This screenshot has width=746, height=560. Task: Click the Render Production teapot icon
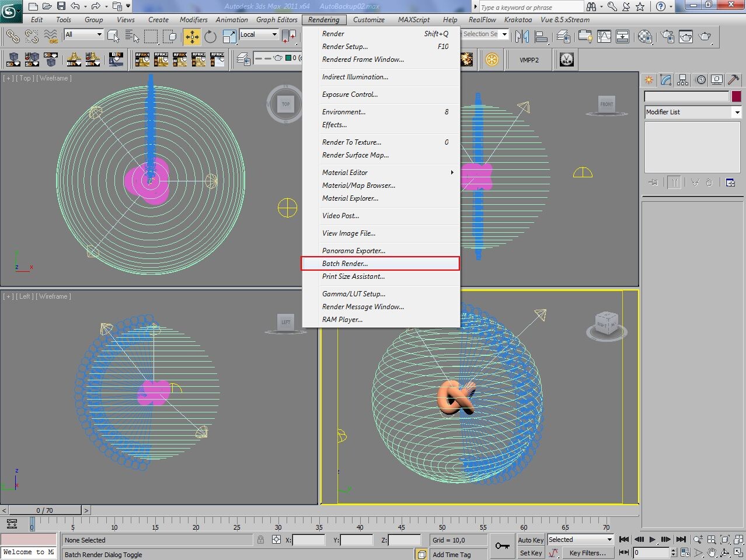click(705, 37)
